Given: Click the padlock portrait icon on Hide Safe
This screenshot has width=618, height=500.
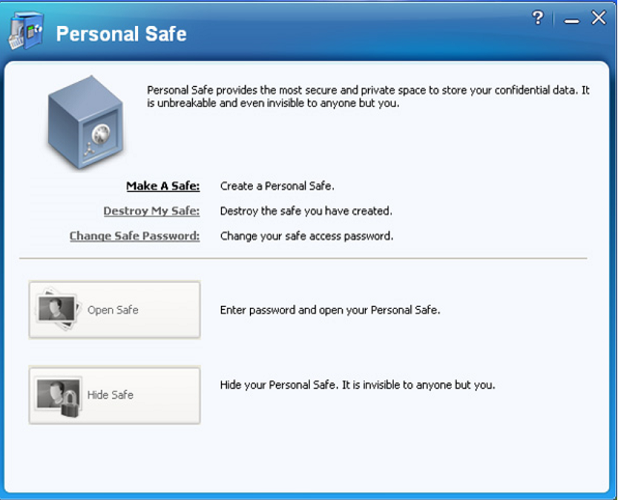Looking at the screenshot, I should coord(59,396).
